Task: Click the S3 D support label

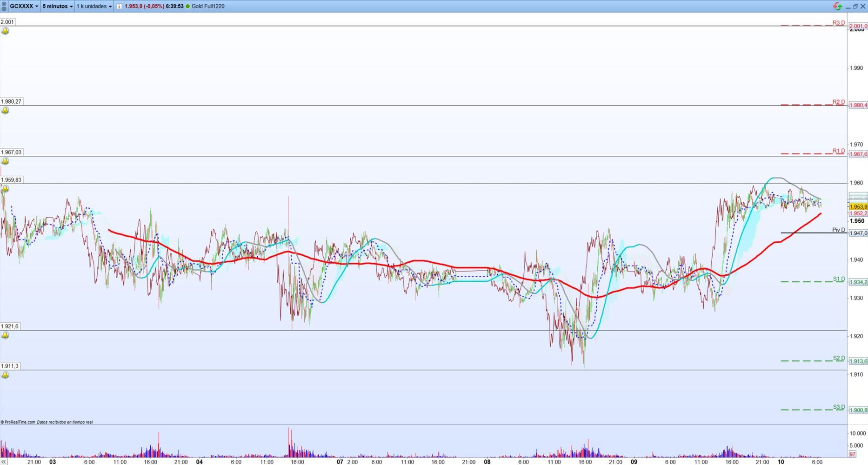Action: [x=839, y=407]
